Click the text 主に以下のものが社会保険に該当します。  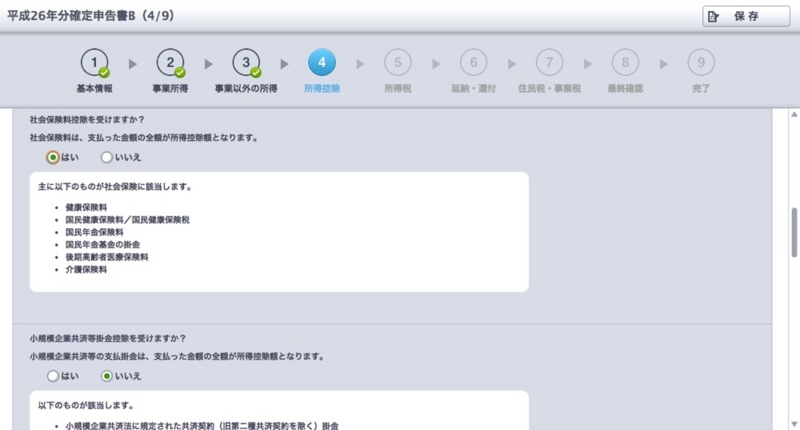click(115, 187)
